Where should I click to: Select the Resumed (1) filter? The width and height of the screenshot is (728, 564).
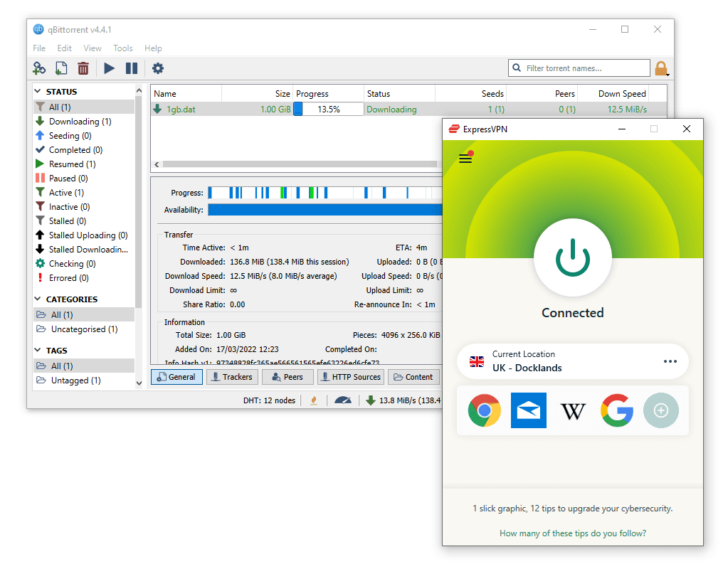click(x=84, y=164)
